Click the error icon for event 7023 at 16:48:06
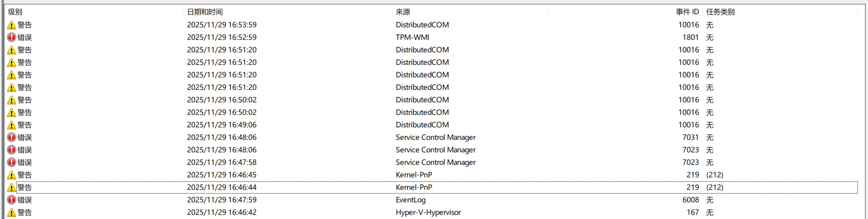868x219 pixels. (11, 149)
